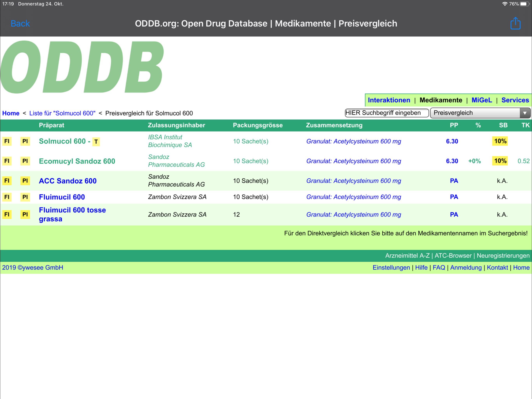Tap the Wi-Fi status icon

tap(505, 4)
